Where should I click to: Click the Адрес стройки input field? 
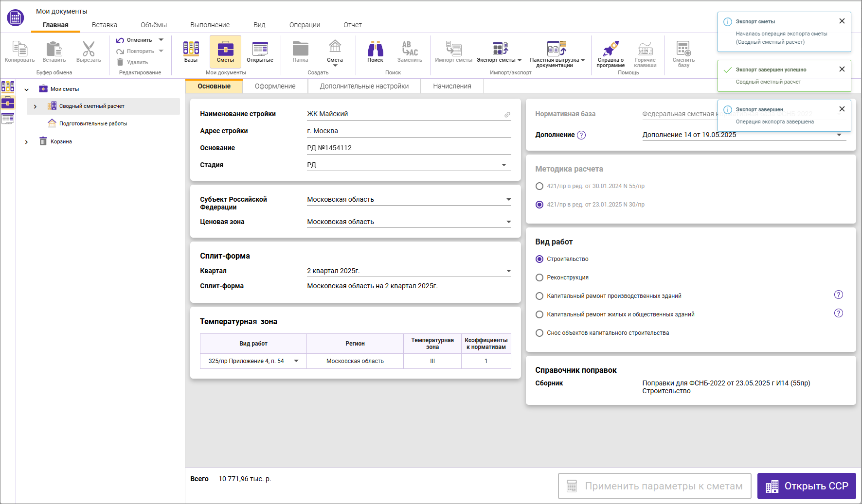click(409, 131)
